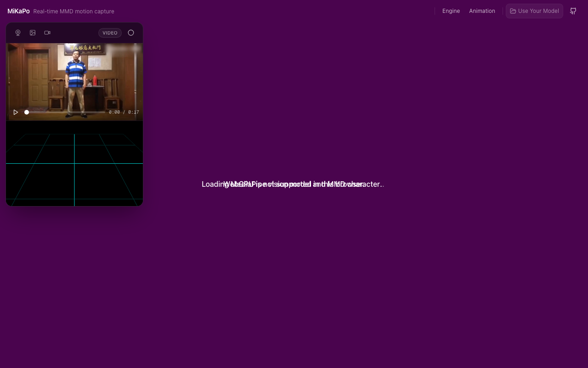
Task: Click the 3D grid motion preview area
Action: click(74, 163)
